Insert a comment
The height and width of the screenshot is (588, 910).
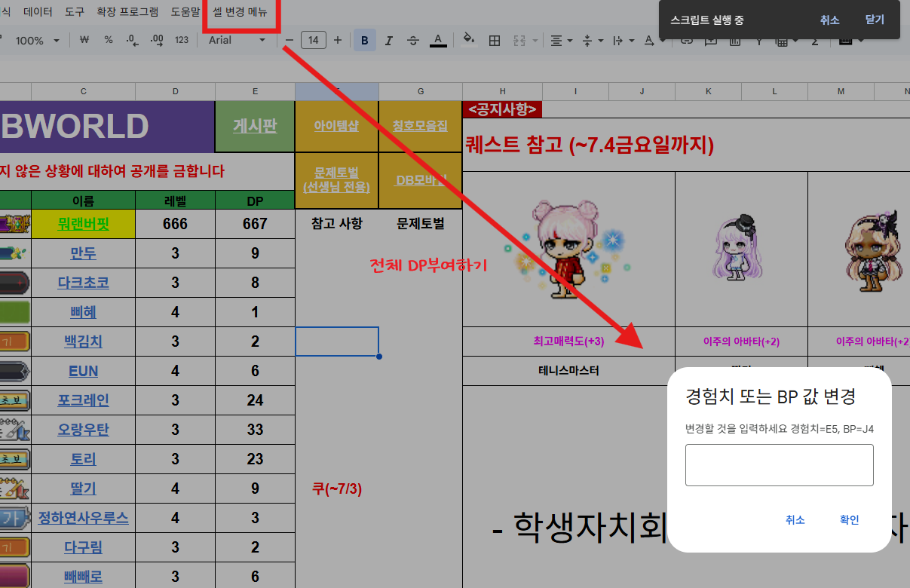coord(709,40)
